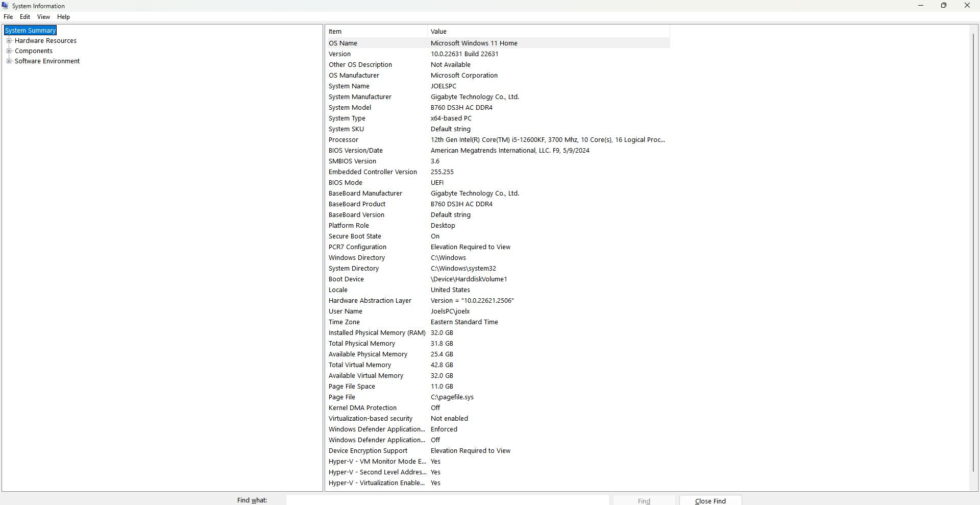Click the American Megatrends BIOS value
Viewport: 980px width, 505px height.
510,151
